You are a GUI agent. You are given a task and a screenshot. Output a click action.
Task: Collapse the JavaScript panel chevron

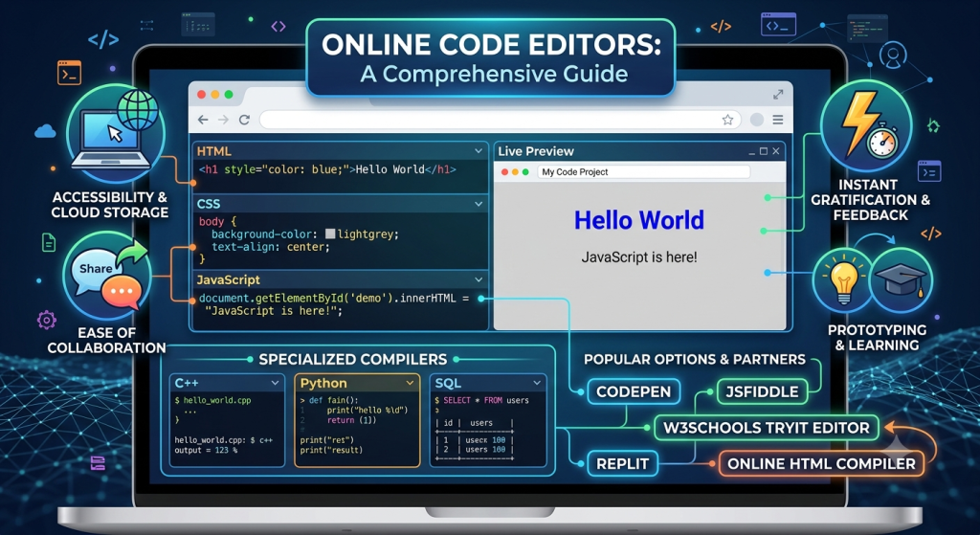click(479, 280)
